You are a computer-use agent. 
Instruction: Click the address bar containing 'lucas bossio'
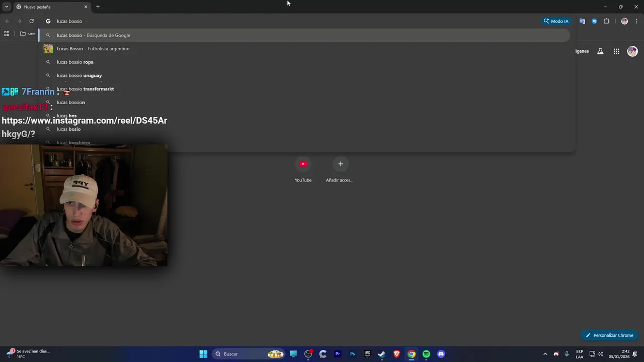(292, 21)
